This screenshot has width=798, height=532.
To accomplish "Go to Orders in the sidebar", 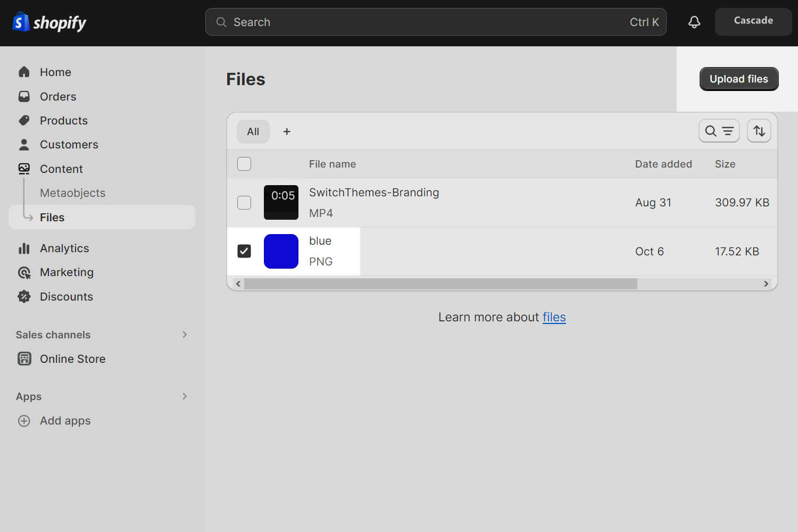I will coord(58,96).
